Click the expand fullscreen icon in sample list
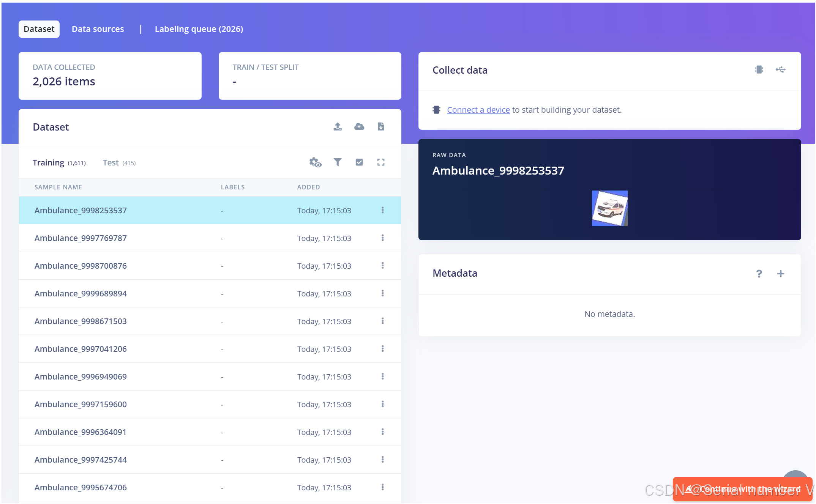Viewport: 816px width, 504px height. coord(381,162)
